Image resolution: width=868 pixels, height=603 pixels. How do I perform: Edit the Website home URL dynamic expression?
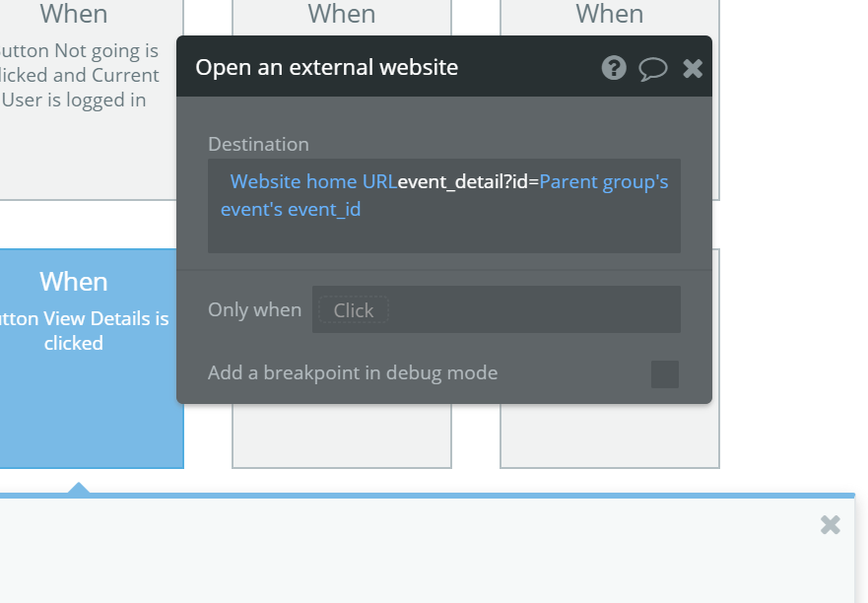click(x=313, y=181)
